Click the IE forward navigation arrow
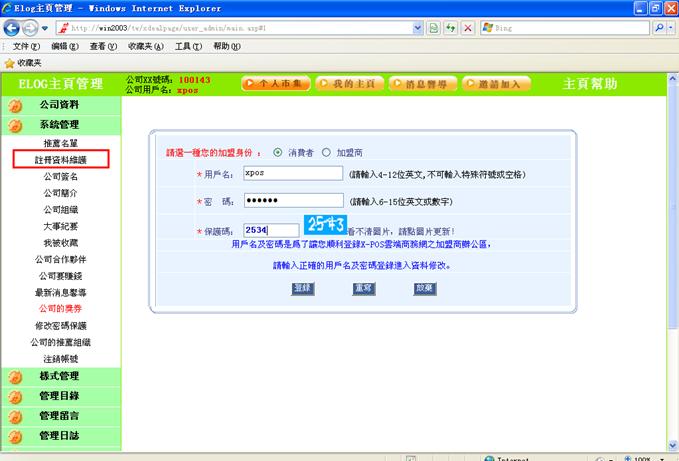Viewport: 679px width, 461px height. pyautogui.click(x=31, y=28)
